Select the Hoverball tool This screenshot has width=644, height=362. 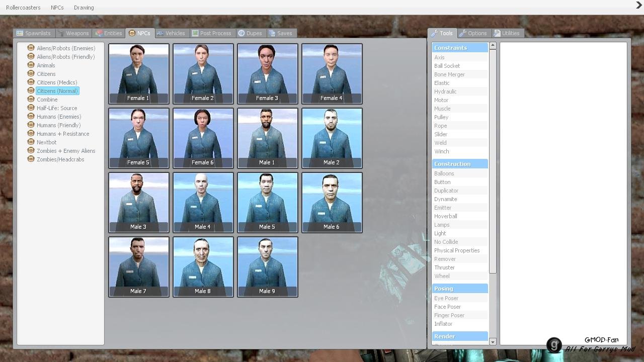[x=460, y=216]
